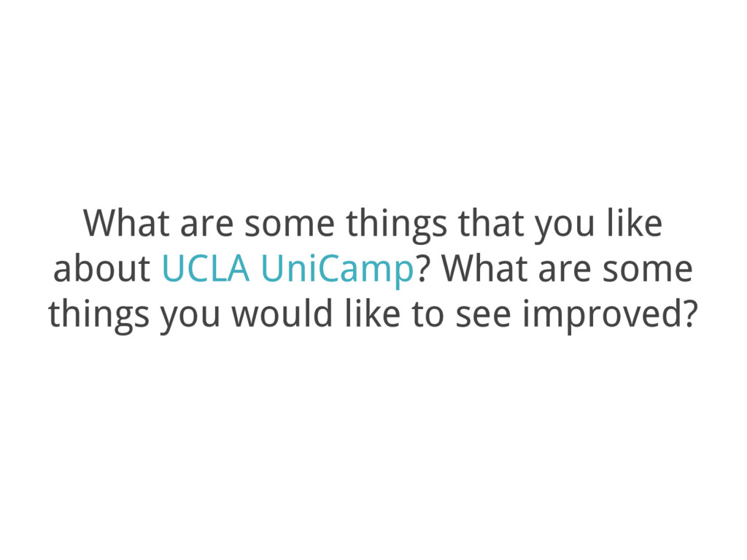Click the word "you" on the first line
747x560 pixels.
pos(565,225)
